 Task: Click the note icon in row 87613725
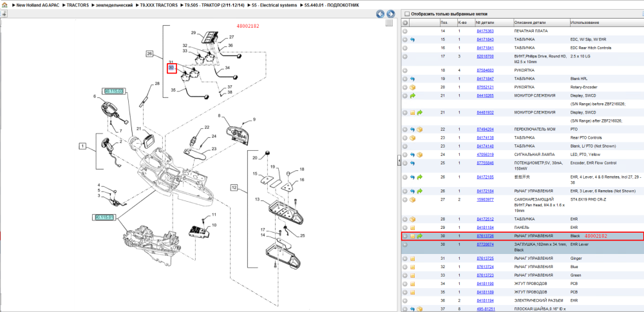coord(412,258)
